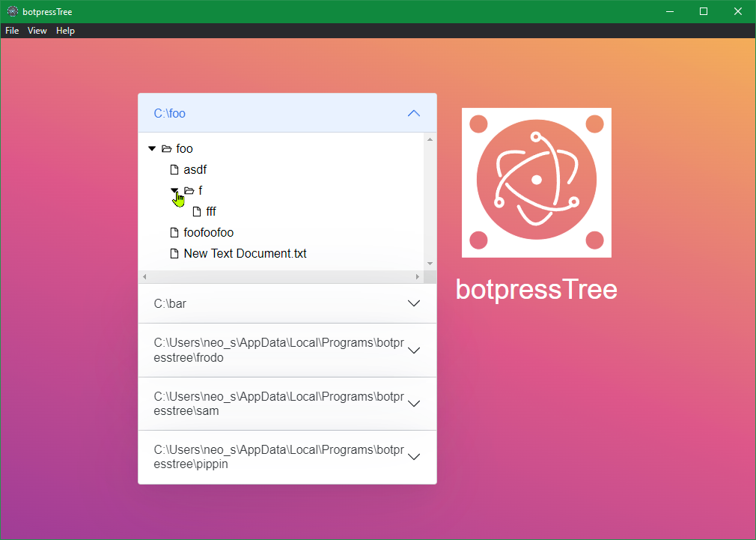Select New Text Document.txt name
This screenshot has width=756, height=540.
pyautogui.click(x=245, y=253)
